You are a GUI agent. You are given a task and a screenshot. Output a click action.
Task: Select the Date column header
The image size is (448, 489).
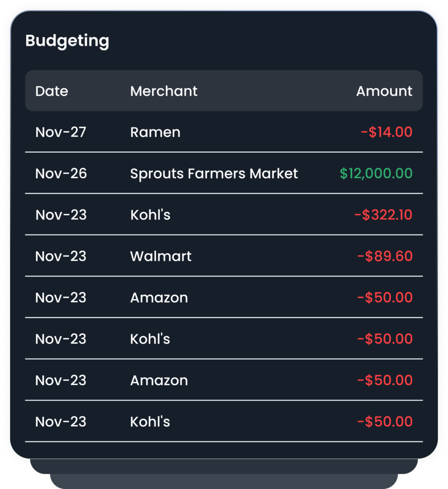click(52, 91)
